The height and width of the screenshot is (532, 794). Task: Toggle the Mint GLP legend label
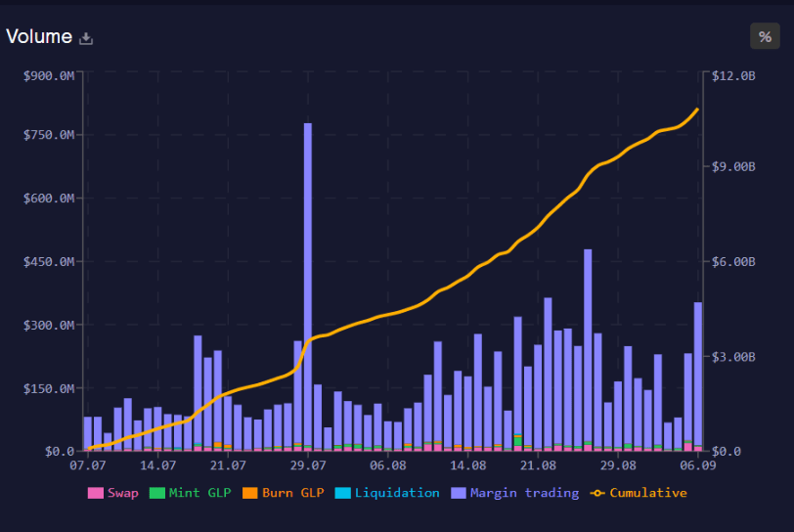coord(199,494)
